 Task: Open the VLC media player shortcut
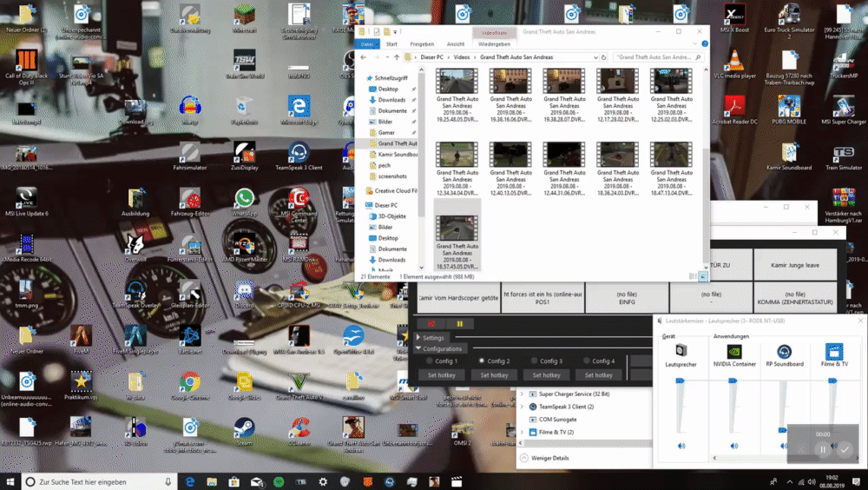point(733,61)
